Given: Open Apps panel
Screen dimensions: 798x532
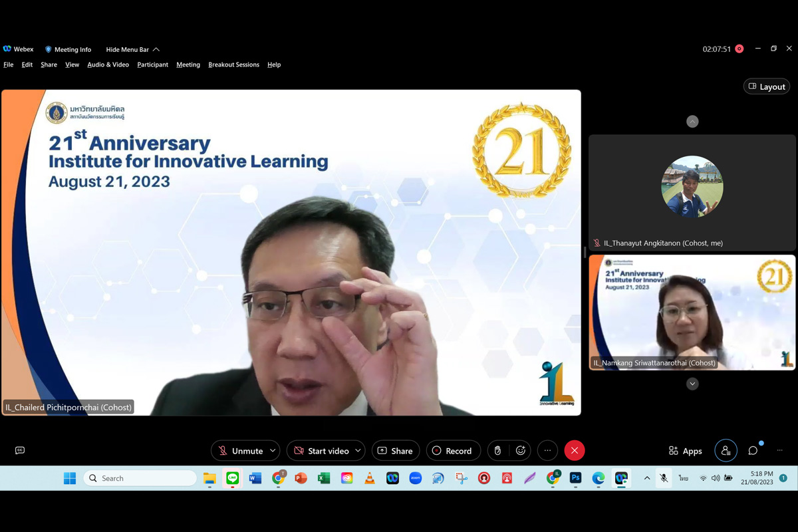Looking at the screenshot, I should 685,451.
